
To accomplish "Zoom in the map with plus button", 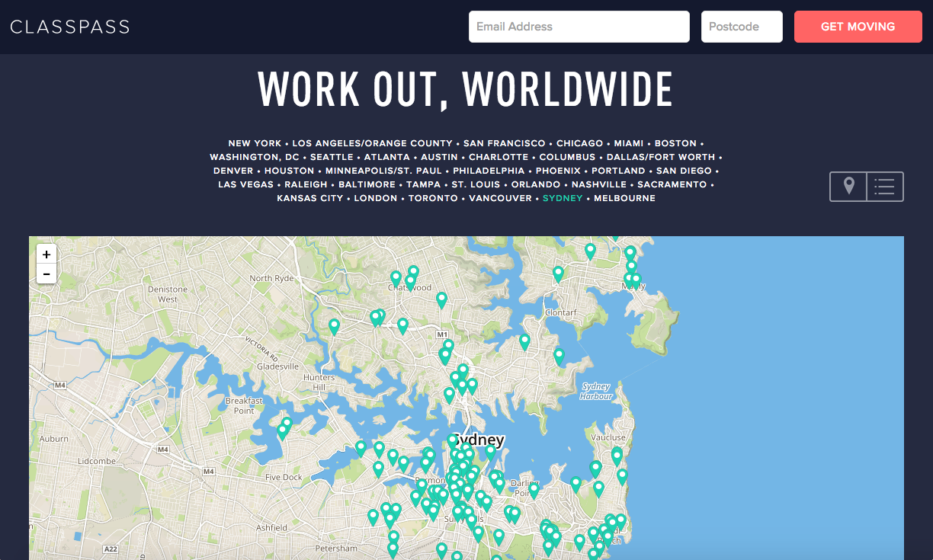I will click(x=46, y=254).
